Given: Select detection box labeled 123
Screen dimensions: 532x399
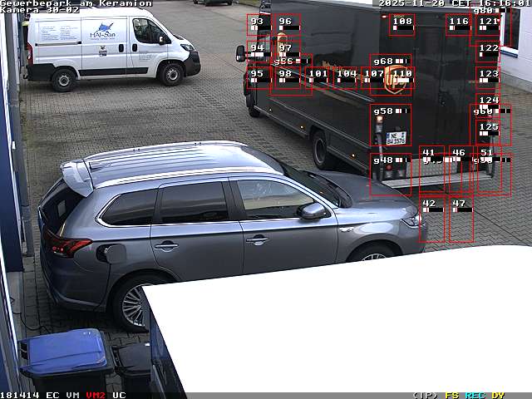Looking at the screenshot, I should (488, 78).
